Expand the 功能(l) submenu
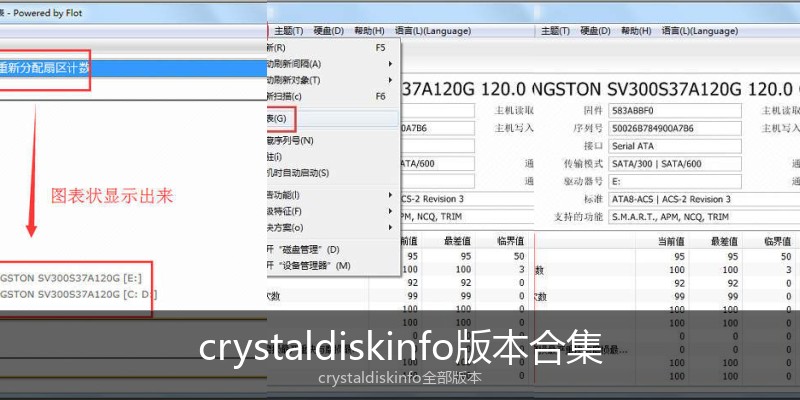 [x=333, y=195]
